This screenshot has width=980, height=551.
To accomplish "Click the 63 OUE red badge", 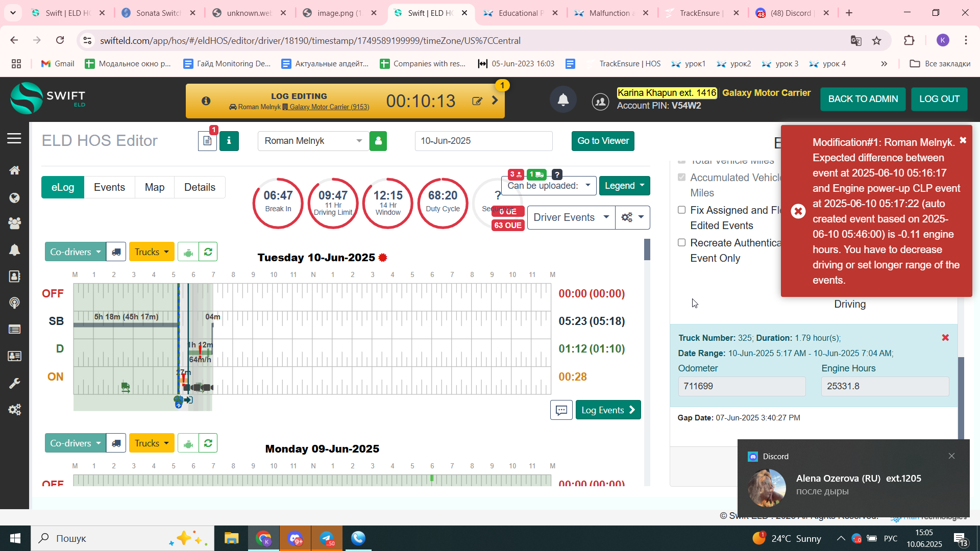I will tap(508, 226).
